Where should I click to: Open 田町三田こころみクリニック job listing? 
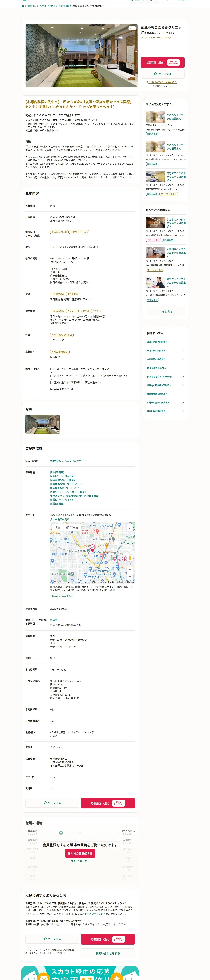(x=176, y=177)
